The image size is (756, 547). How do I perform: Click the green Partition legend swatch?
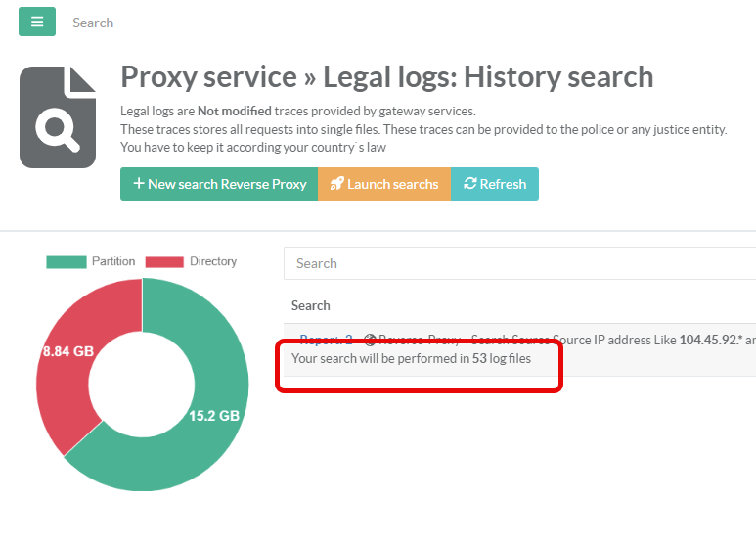(66, 261)
